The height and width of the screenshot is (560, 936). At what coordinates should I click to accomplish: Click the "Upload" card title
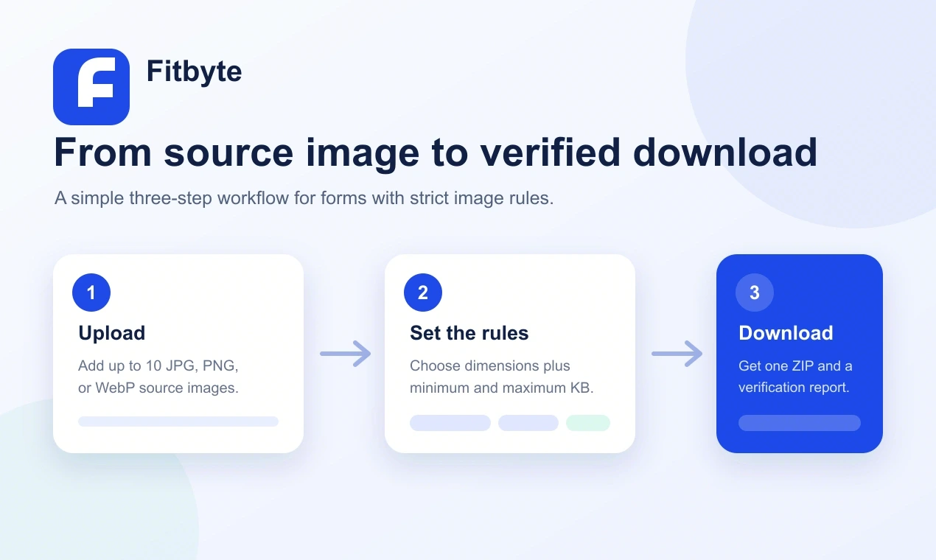pyautogui.click(x=112, y=333)
